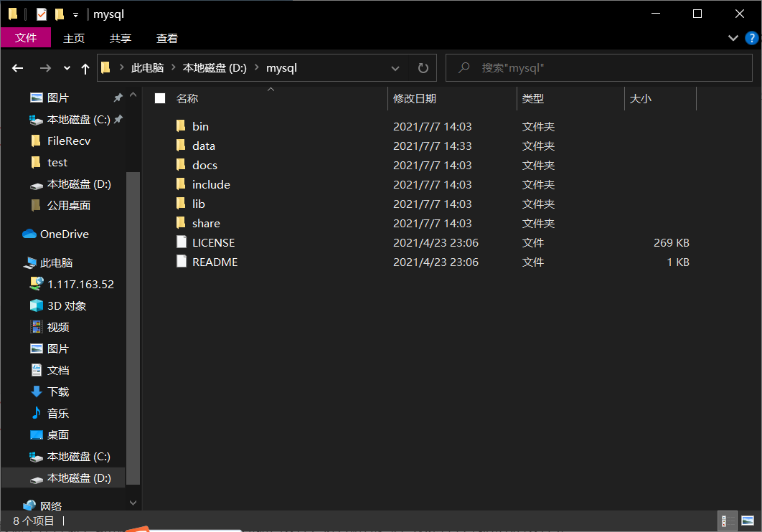Click data date 2021/7/7 14:33
Viewport: 762px width, 532px height.
[433, 146]
